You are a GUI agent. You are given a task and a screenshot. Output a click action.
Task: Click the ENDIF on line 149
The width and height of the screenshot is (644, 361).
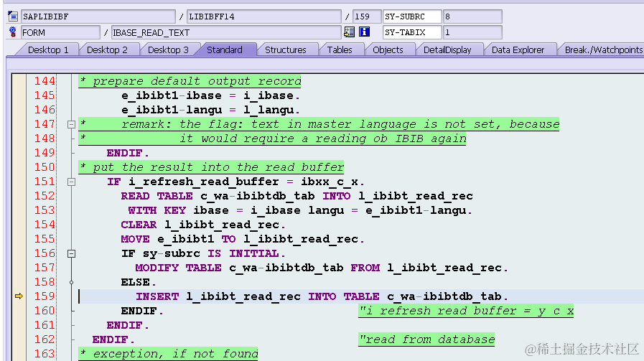(x=128, y=153)
